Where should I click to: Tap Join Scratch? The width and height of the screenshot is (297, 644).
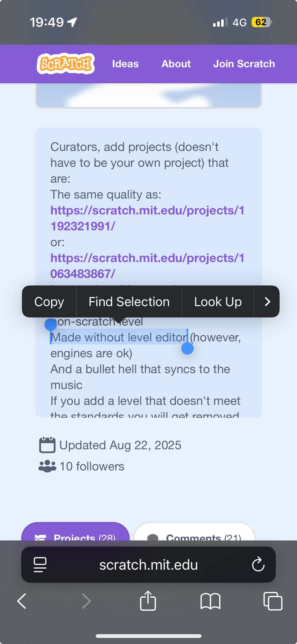pos(244,64)
